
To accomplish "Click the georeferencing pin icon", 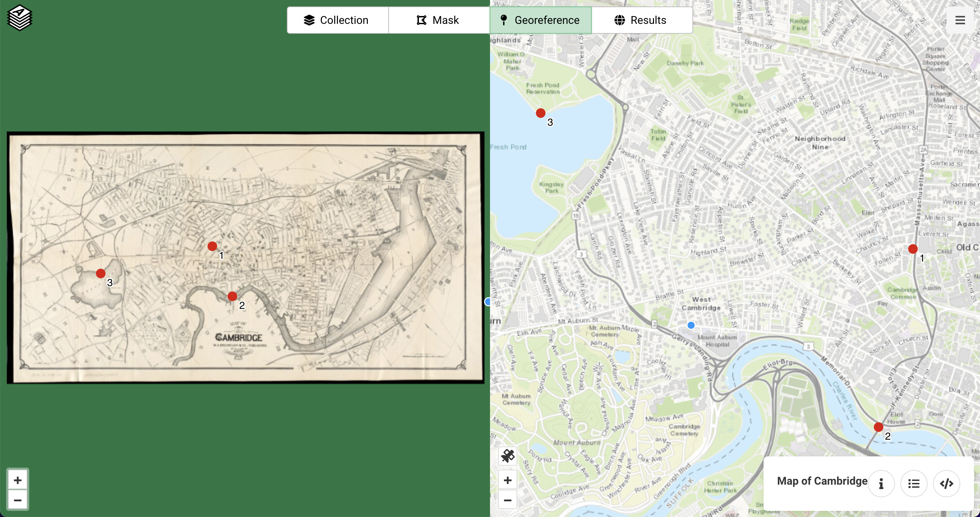I will tap(505, 20).
